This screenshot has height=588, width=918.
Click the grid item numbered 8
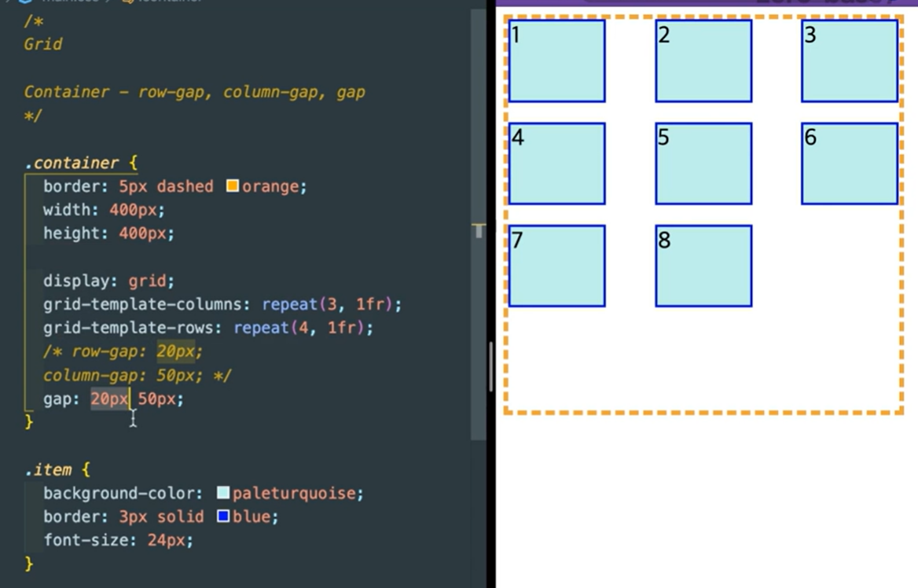point(703,266)
